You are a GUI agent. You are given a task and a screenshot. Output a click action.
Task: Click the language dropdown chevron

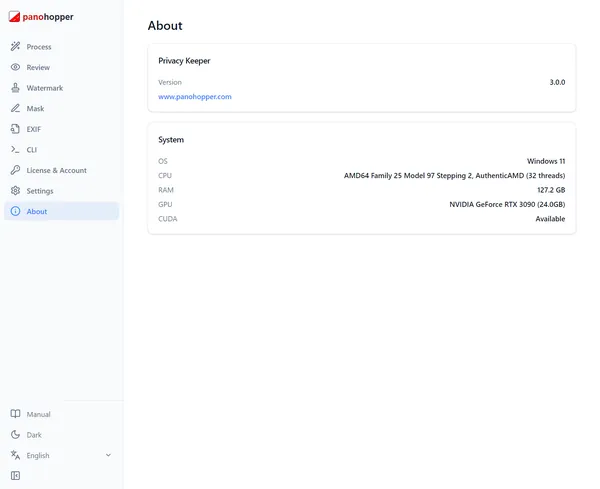point(108,455)
